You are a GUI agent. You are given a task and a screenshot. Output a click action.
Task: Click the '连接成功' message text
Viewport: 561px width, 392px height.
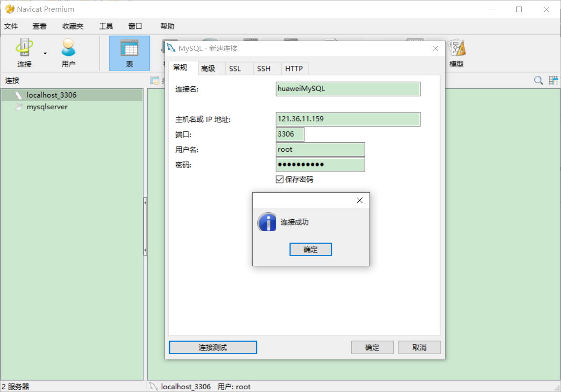295,222
